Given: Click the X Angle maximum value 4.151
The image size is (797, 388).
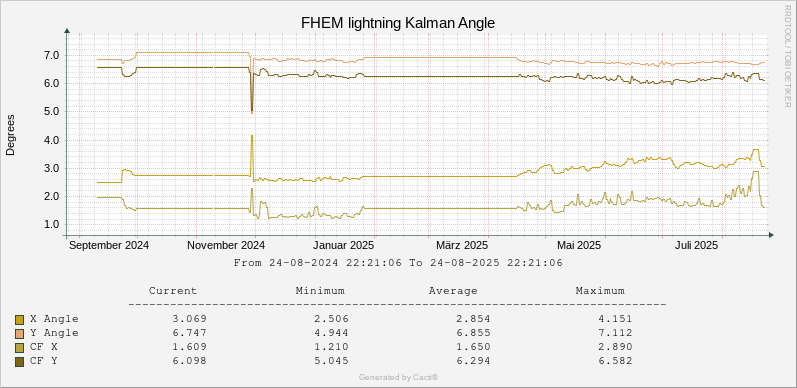Looking at the screenshot, I should point(615,319).
